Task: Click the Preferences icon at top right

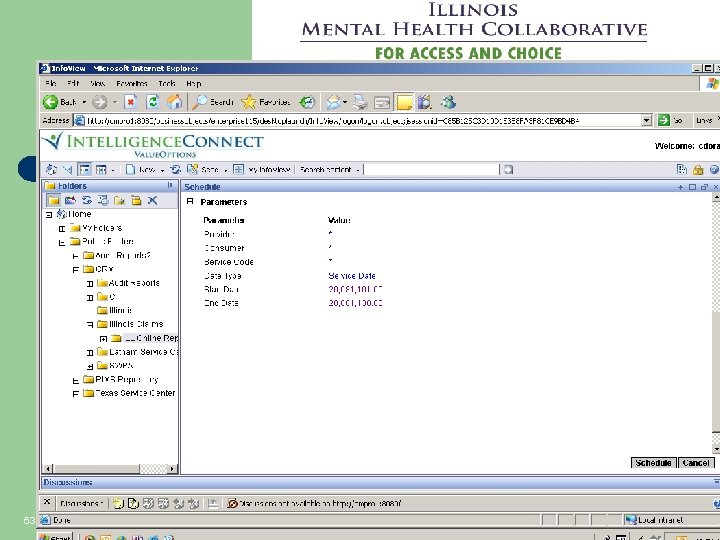Action: pos(682,169)
